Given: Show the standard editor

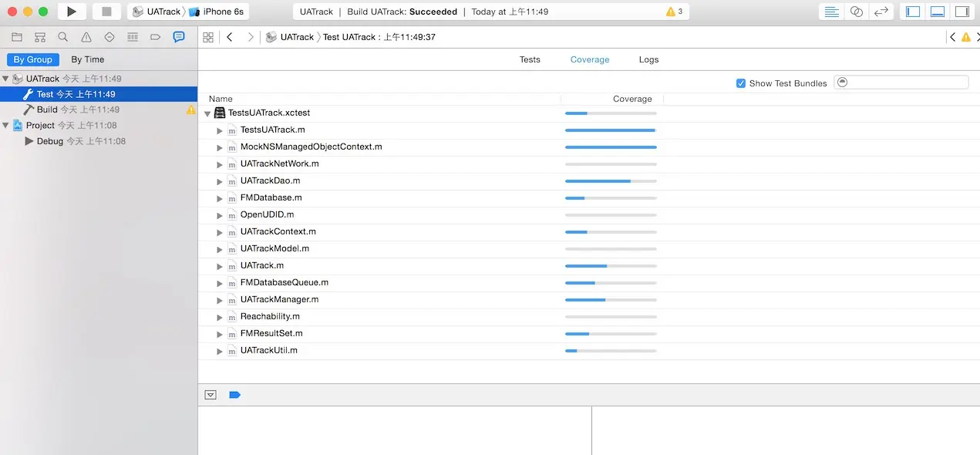Looking at the screenshot, I should coord(832,12).
